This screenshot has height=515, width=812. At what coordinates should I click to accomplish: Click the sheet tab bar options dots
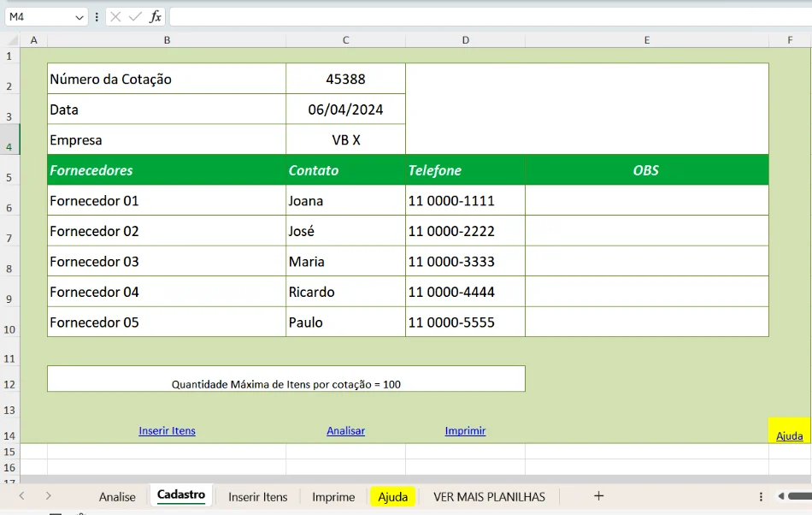coord(761,496)
